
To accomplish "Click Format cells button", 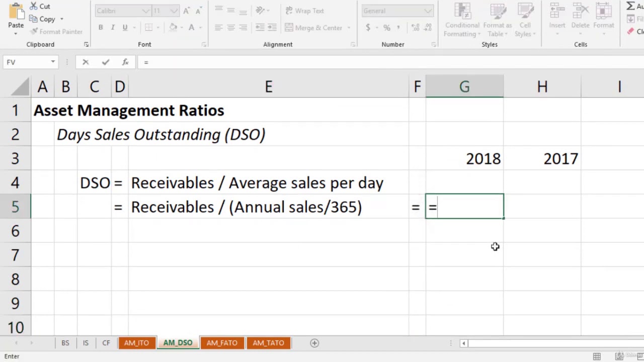I will pyautogui.click(x=603, y=20).
